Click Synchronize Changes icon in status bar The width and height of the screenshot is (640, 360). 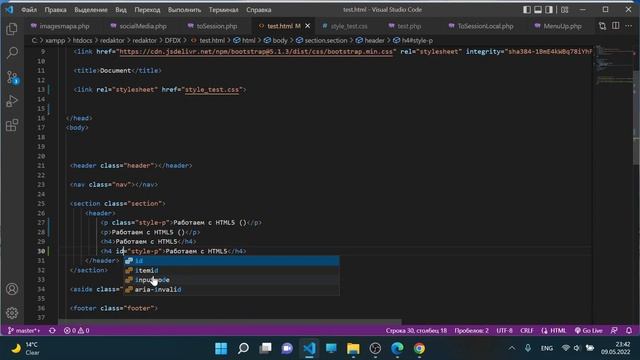[x=52, y=331]
